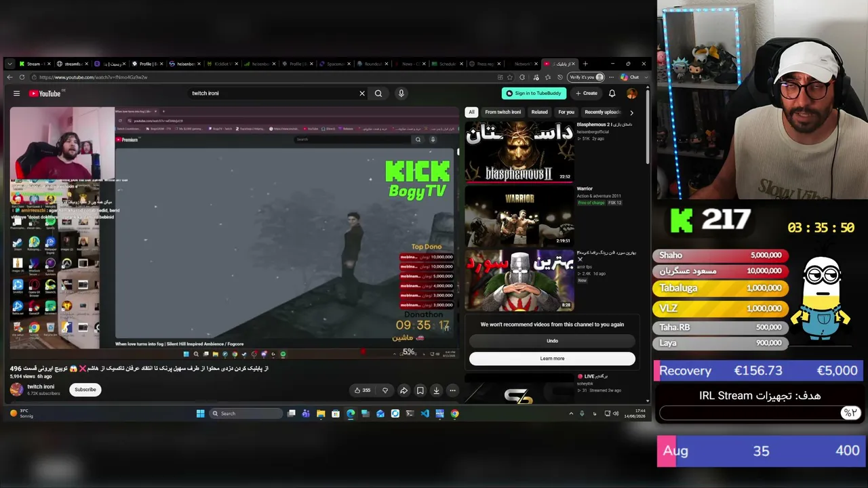The width and height of the screenshot is (868, 488).
Task: Launch Visual Studio Code from the taskbar
Action: coord(425,413)
